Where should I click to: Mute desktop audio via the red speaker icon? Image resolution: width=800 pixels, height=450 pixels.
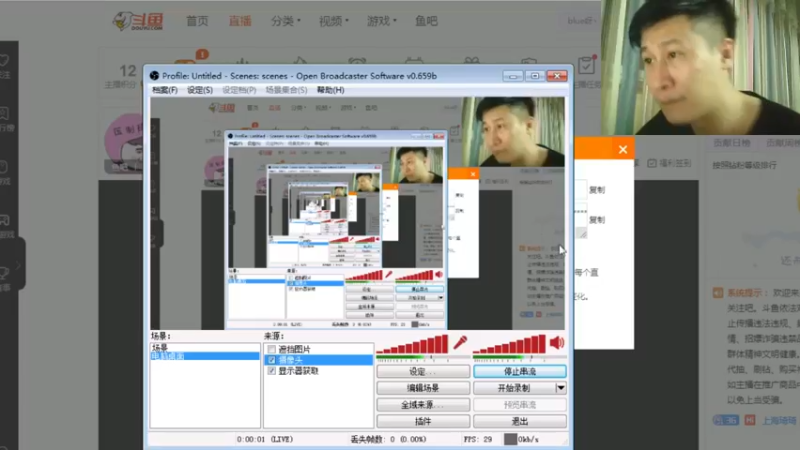557,342
